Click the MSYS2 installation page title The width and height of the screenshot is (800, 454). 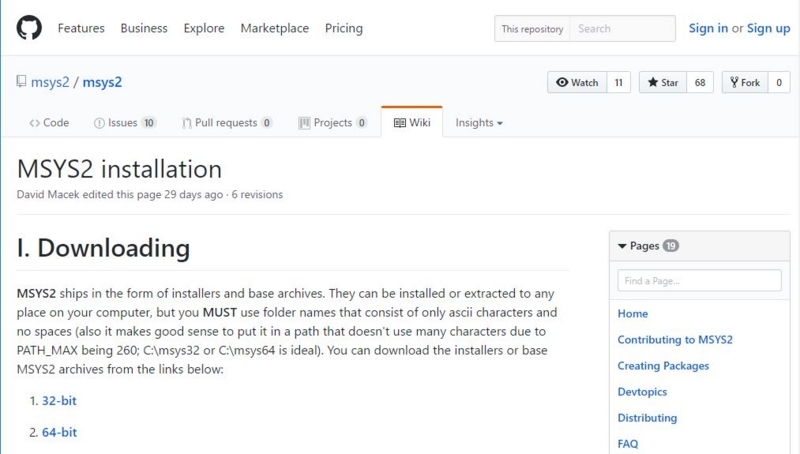(x=119, y=169)
